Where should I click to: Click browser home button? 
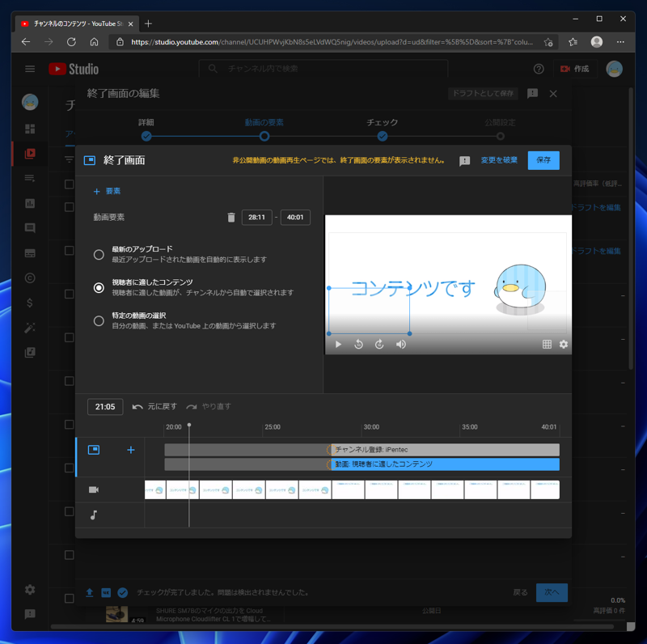coord(94,42)
